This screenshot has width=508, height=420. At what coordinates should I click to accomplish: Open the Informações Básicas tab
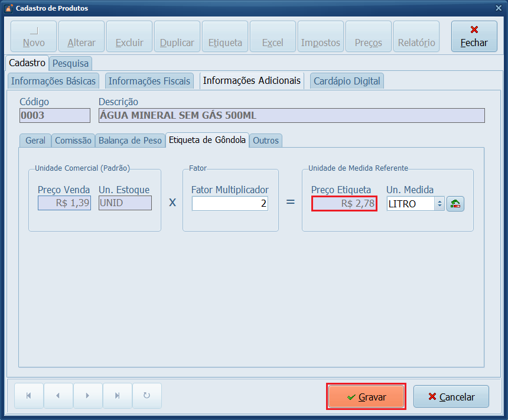pyautogui.click(x=54, y=81)
